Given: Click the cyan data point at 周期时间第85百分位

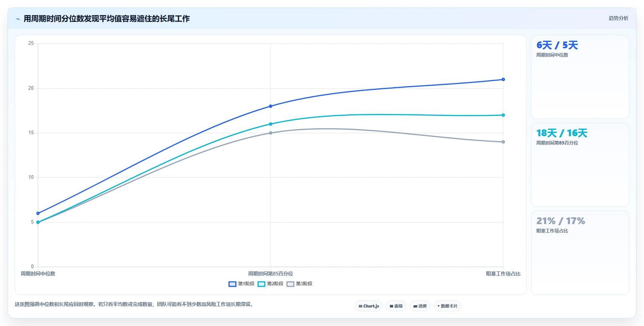Looking at the screenshot, I should tap(270, 124).
